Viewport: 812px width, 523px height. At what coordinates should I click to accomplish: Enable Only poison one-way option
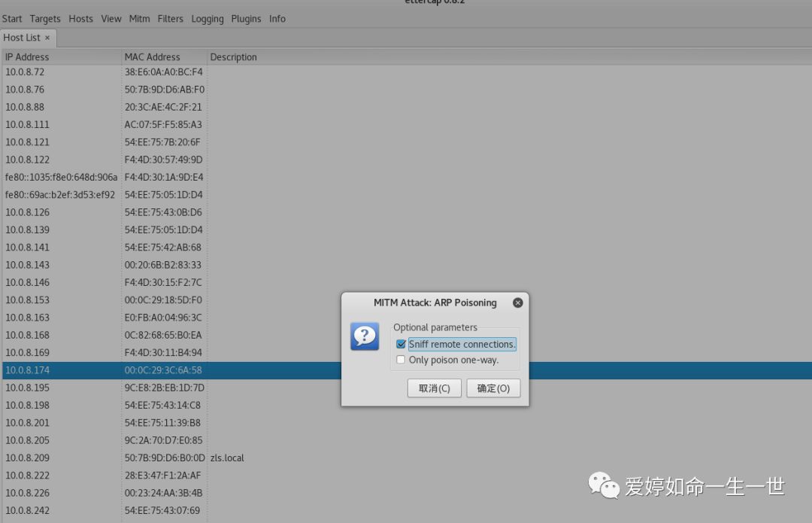tap(401, 360)
